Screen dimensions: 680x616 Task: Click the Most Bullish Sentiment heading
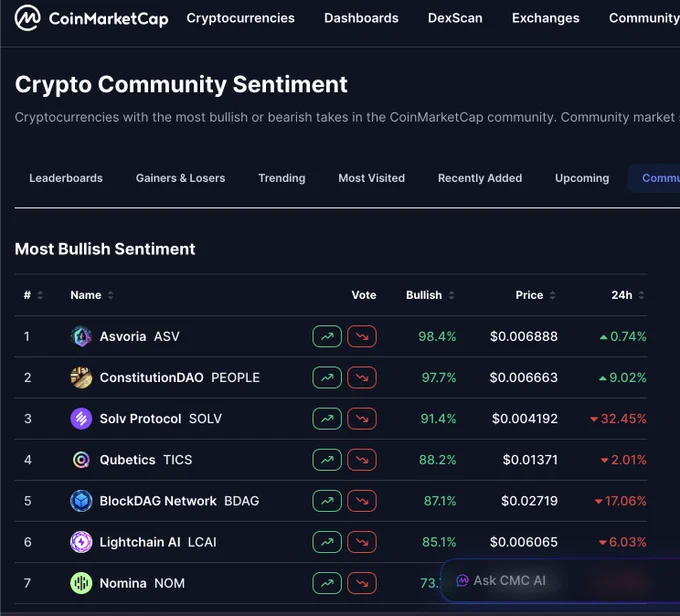point(105,249)
